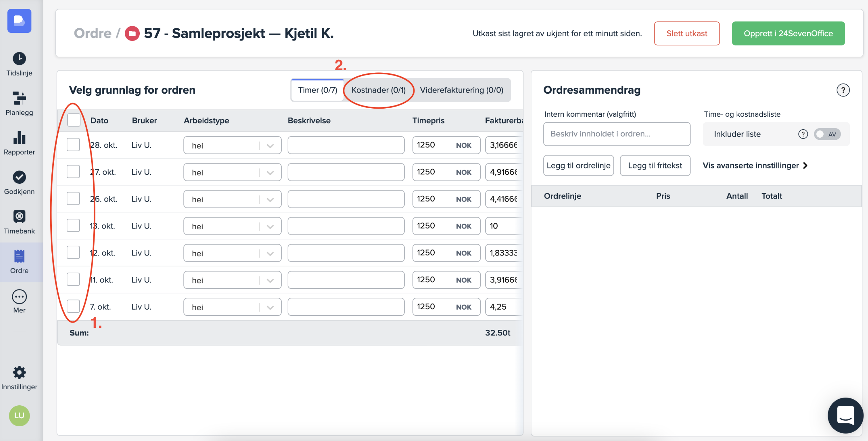Open the Timebank sidebar icon

(x=19, y=217)
